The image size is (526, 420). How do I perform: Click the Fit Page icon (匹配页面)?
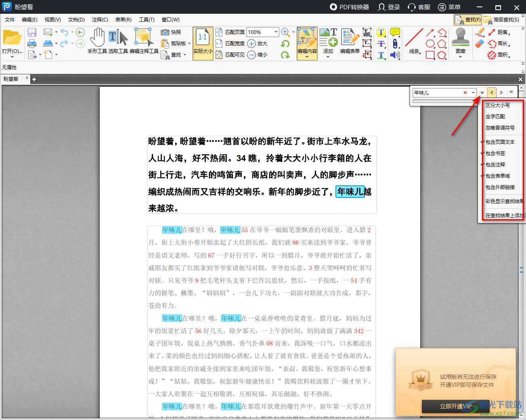point(219,32)
